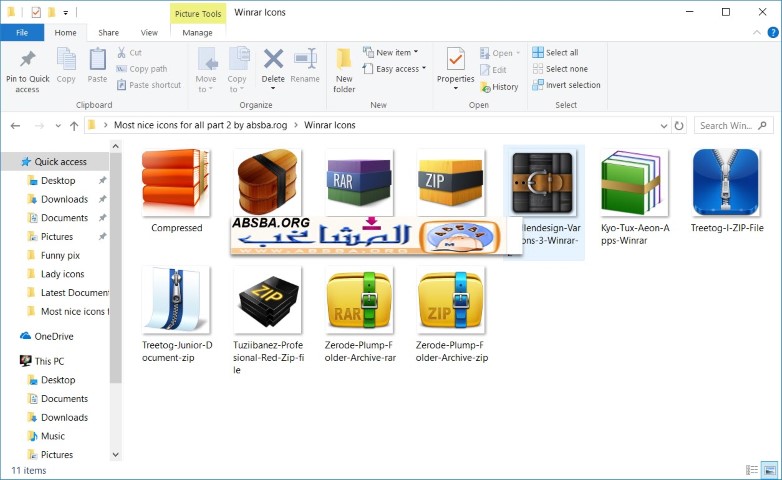
Task: Open Quick Access Toolbar customize arrow
Action: click(x=65, y=12)
